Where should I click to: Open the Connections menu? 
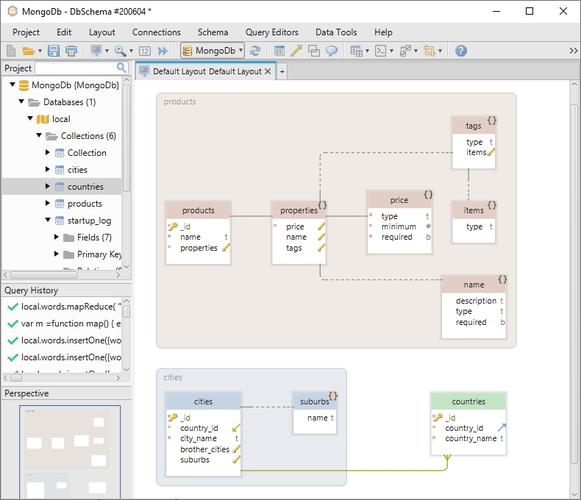point(156,32)
